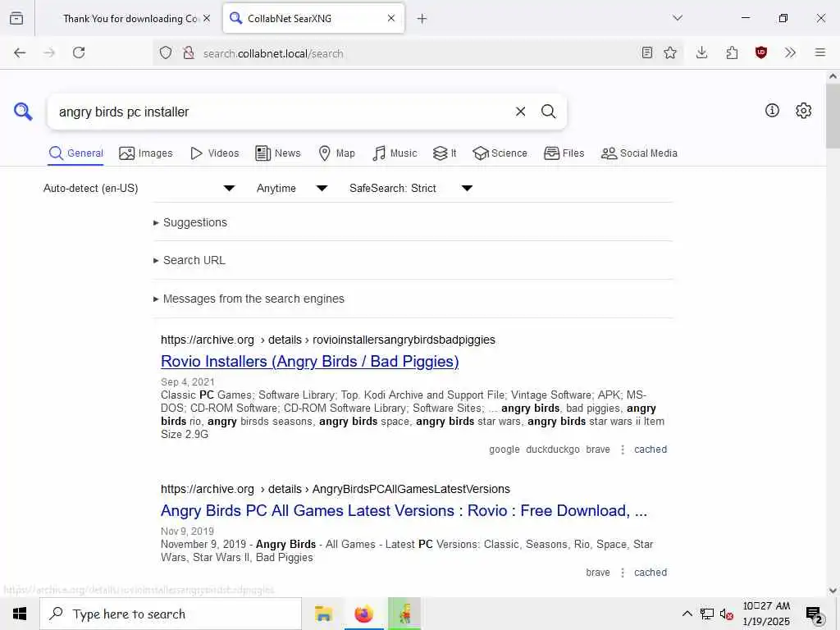Open Rovio Installers (Angry Birds / Bad Piggies) result
This screenshot has height=630, width=840.
tap(309, 362)
